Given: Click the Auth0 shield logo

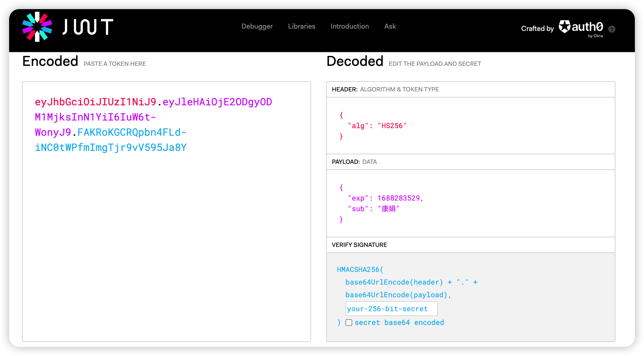Looking at the screenshot, I should pos(565,27).
